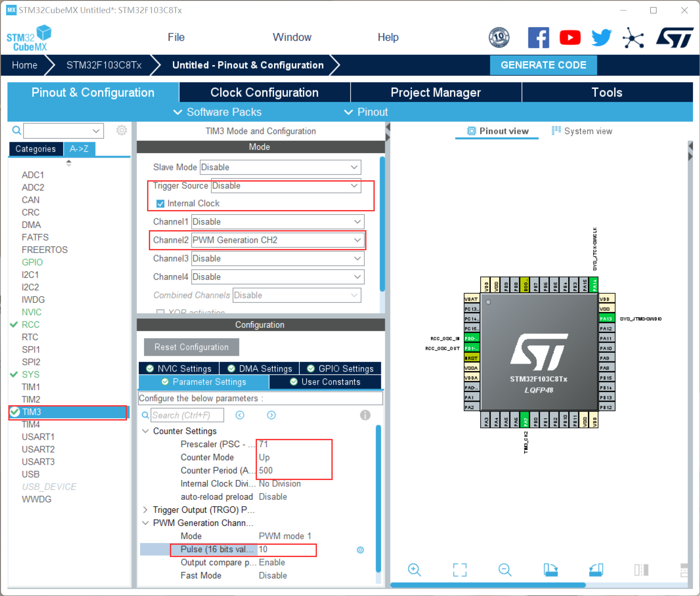Click the STM32CubeMX logo
Screen dimensions: 700x596
click(29, 38)
